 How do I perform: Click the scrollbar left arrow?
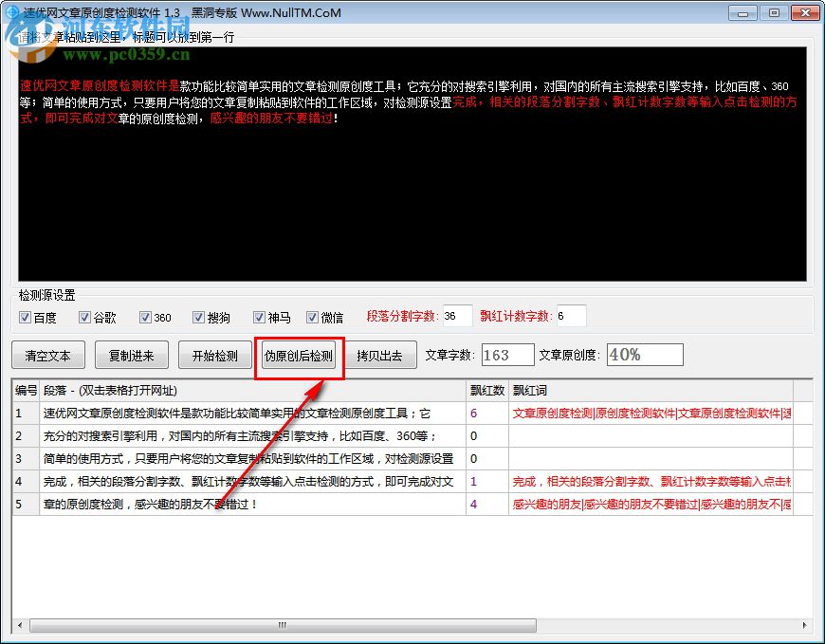pyautogui.click(x=20, y=625)
